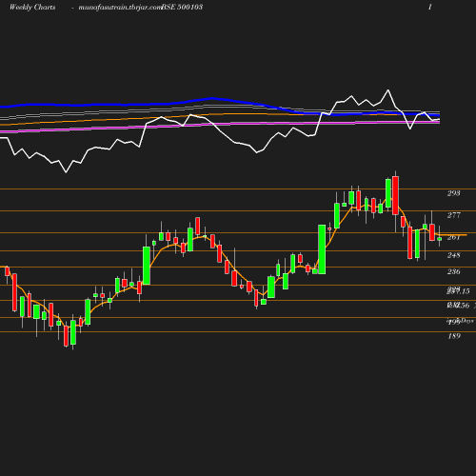Click the munafasutra site name in header
Image resolution: width=476 pixels, height=476 pixels.
pos(121,8)
